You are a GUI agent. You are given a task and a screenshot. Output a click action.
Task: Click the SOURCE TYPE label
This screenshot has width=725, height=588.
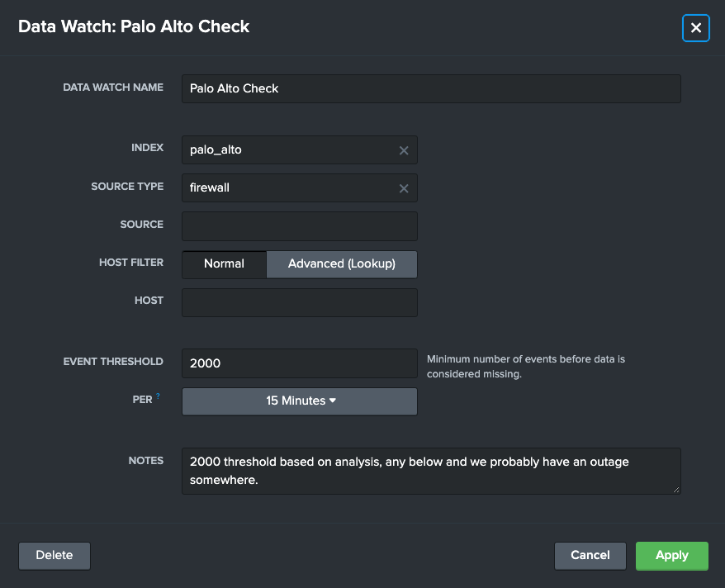coord(127,187)
